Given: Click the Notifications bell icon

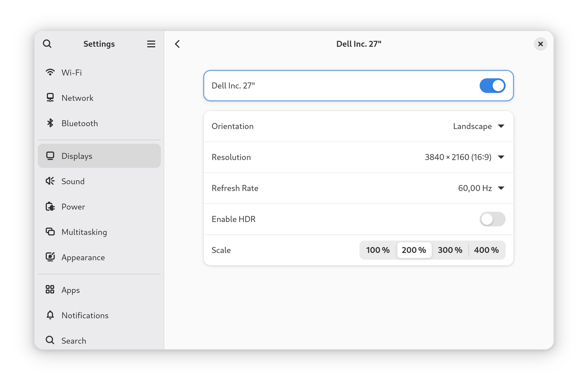Looking at the screenshot, I should (50, 315).
